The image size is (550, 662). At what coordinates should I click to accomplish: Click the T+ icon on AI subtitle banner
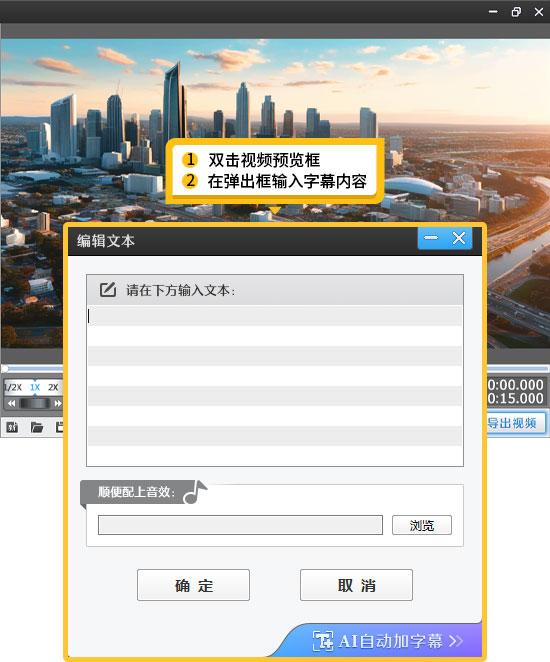click(323, 641)
